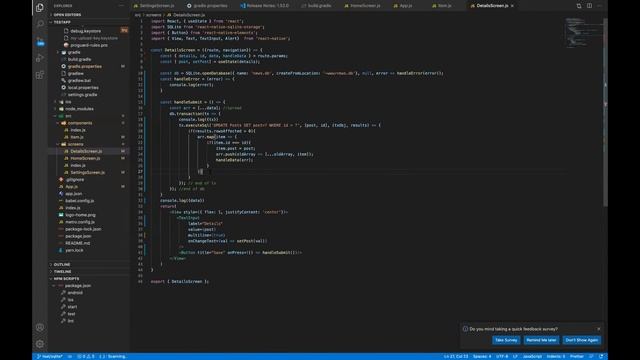Open the compare changes icon in editor toolbar
The height and width of the screenshot is (360, 640).
coord(579,6)
